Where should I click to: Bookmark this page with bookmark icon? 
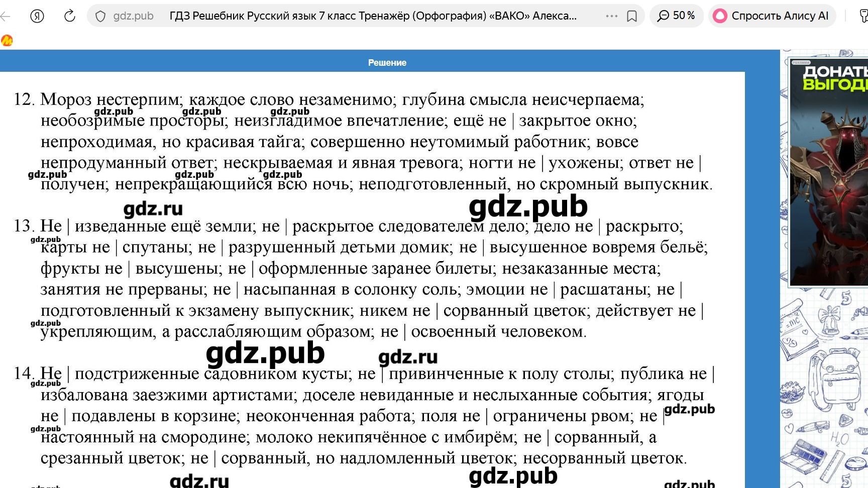[x=632, y=16]
